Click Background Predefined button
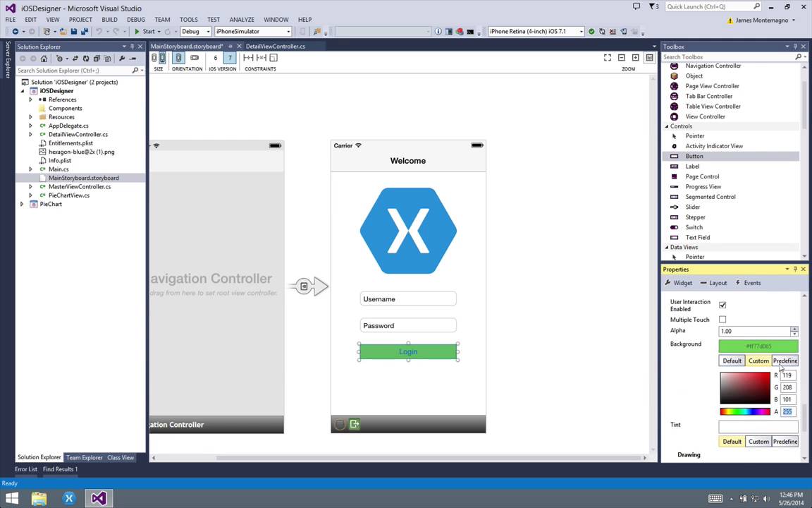Image resolution: width=812 pixels, height=508 pixels. point(785,361)
